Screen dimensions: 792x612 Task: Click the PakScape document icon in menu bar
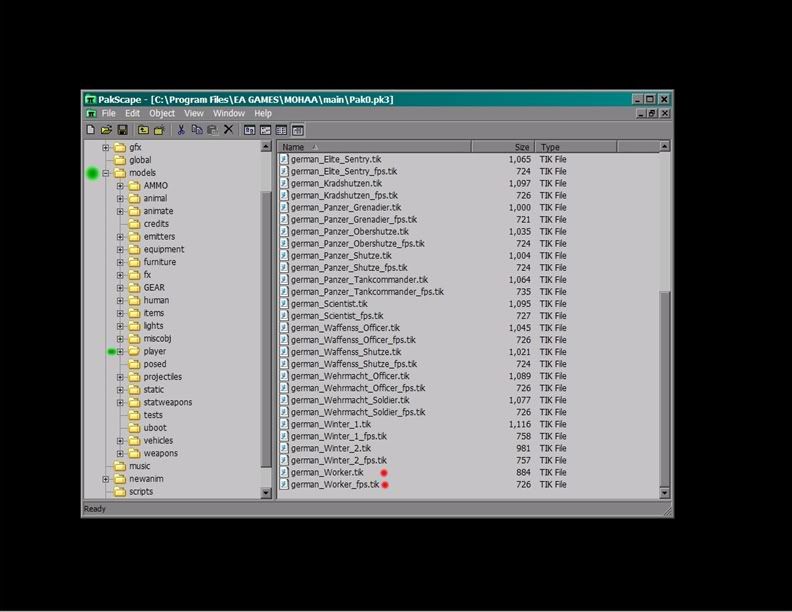click(x=91, y=113)
